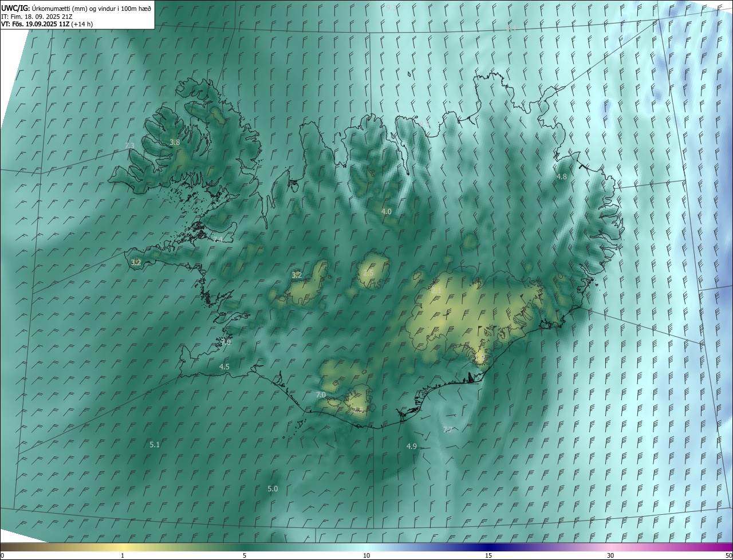Select the 4.5 value label in the southwest
This screenshot has width=733, height=560.
(224, 367)
